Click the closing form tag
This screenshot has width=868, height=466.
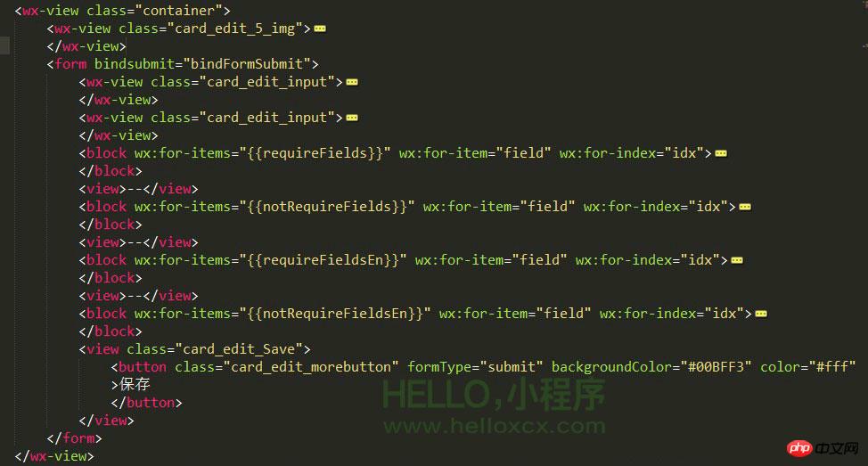click(x=74, y=438)
